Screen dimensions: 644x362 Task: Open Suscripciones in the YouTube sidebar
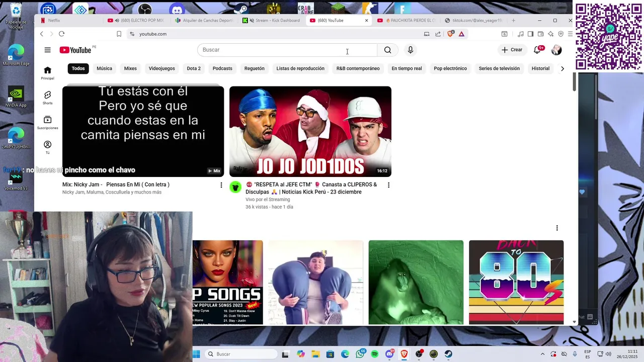tap(47, 123)
